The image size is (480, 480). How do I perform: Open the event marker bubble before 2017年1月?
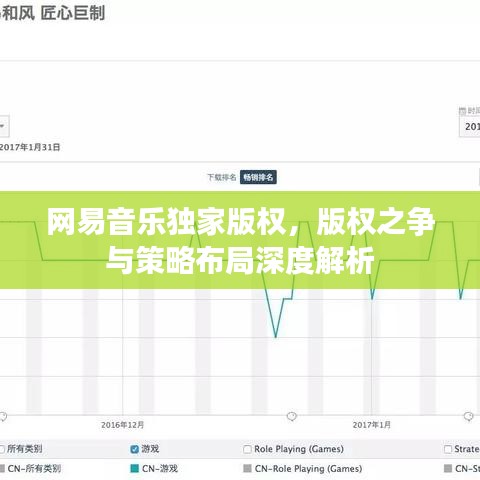point(292,416)
